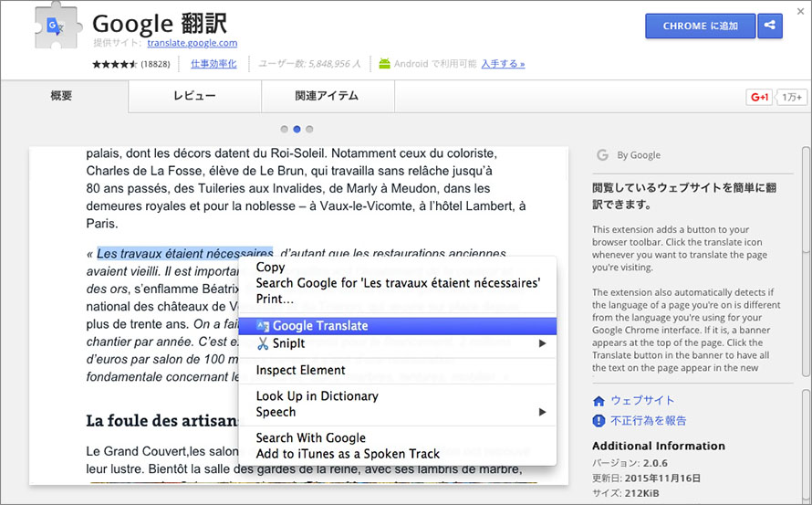The height and width of the screenshot is (505, 812).
Task: Click the ユーザー数: 5,848,956 人 text
Action: click(309, 64)
